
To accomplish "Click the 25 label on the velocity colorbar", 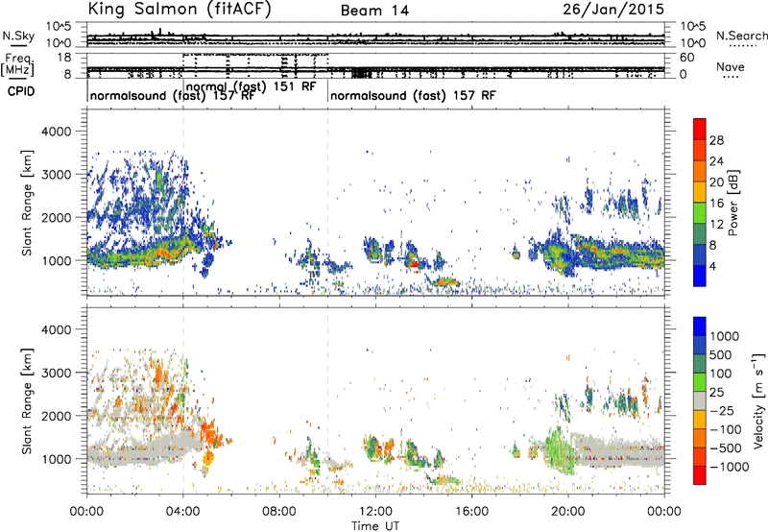I will pos(718,392).
